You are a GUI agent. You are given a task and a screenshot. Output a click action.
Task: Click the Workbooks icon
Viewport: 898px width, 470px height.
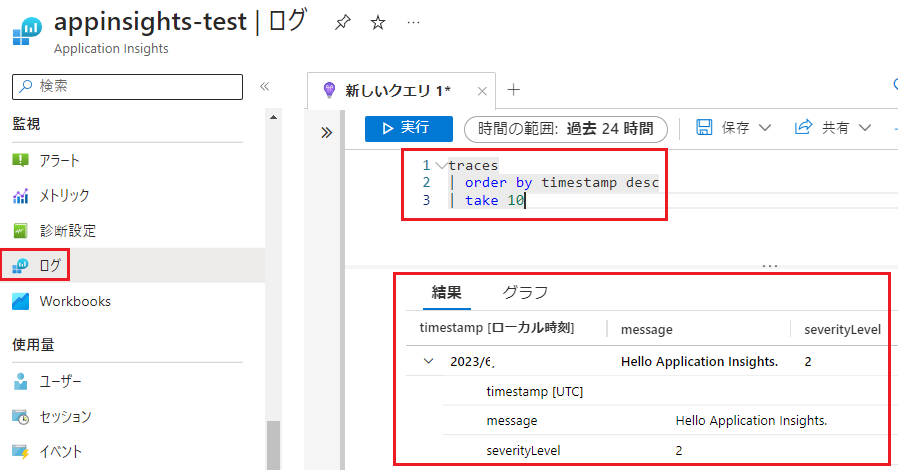(x=21, y=301)
